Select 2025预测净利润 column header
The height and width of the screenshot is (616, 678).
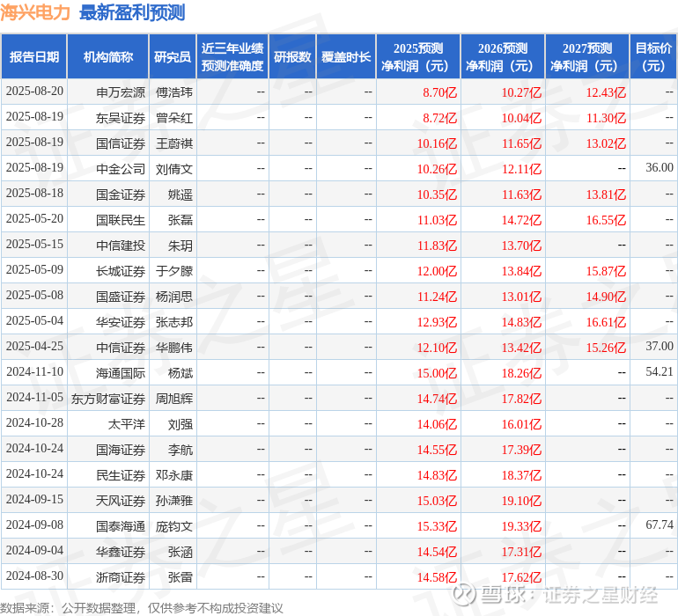pyautogui.click(x=418, y=56)
